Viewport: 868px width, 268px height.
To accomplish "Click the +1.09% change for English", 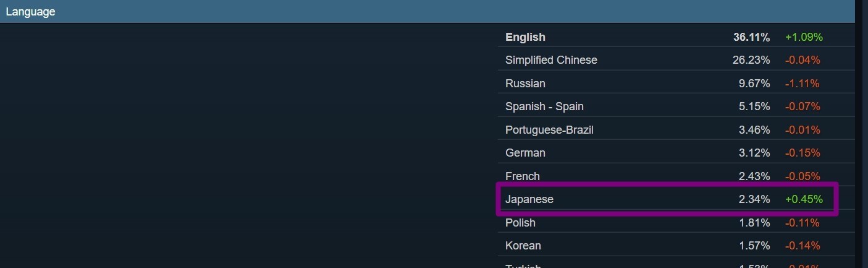I will 804,37.
